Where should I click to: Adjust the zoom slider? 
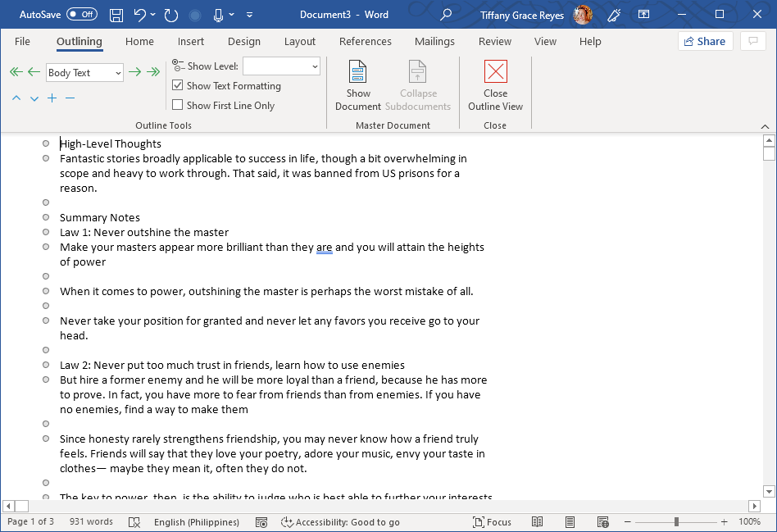pyautogui.click(x=677, y=521)
